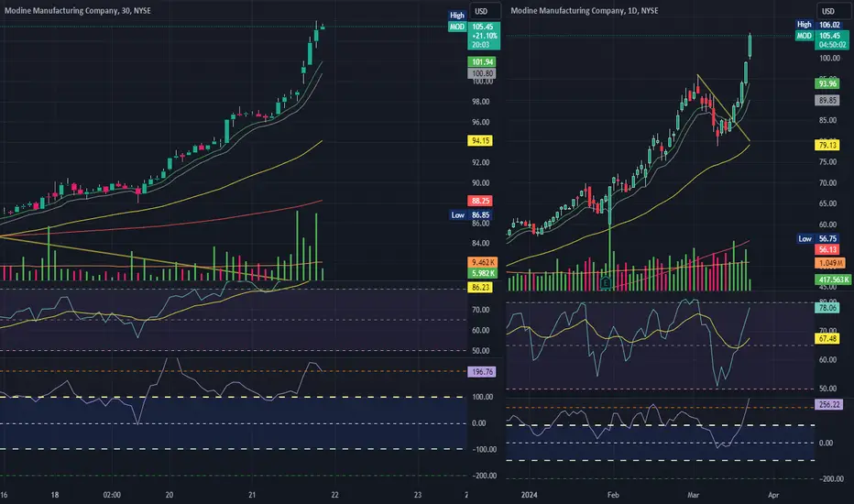Click the Low 56.75 label on daily chart
Viewport: 854px width, 504px height.
point(818,238)
